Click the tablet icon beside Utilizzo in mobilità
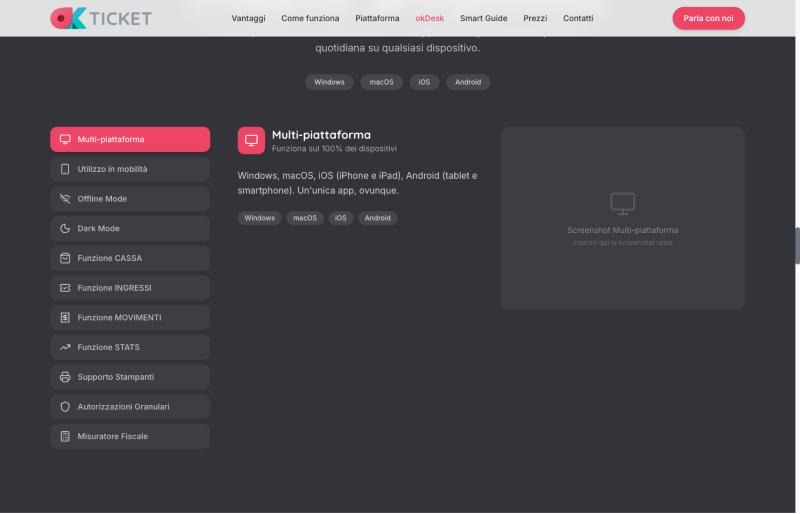The width and height of the screenshot is (800, 514). tap(65, 169)
